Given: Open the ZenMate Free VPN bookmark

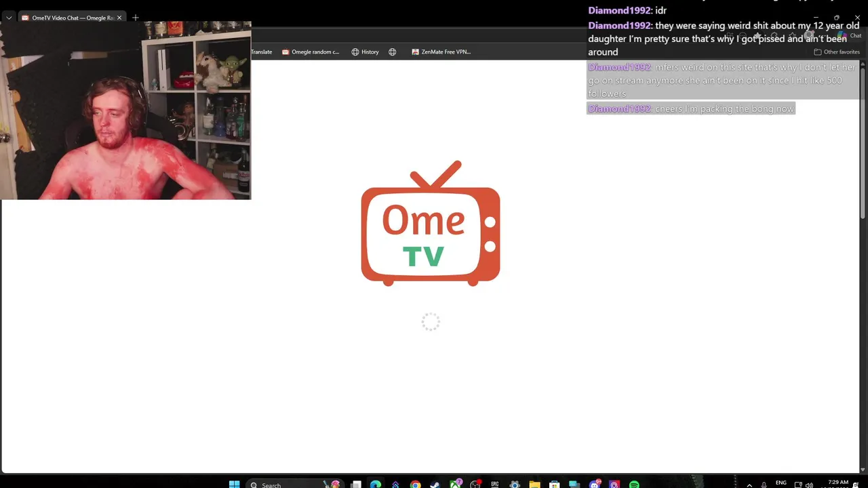Looking at the screenshot, I should click(x=441, y=52).
